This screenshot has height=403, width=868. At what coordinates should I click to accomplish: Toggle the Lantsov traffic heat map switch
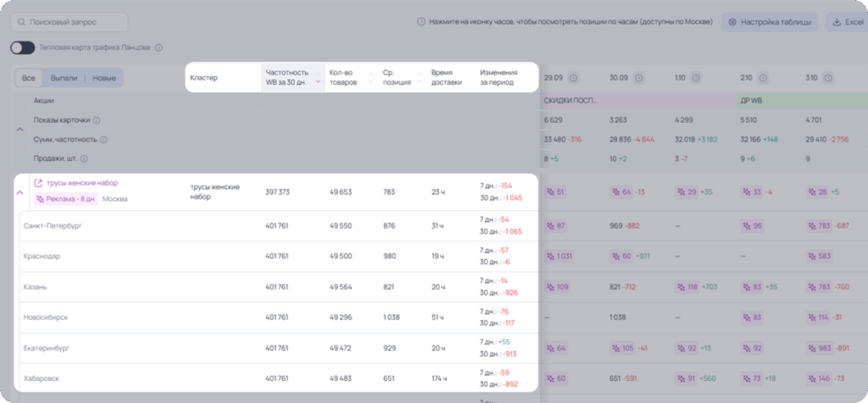tap(23, 47)
